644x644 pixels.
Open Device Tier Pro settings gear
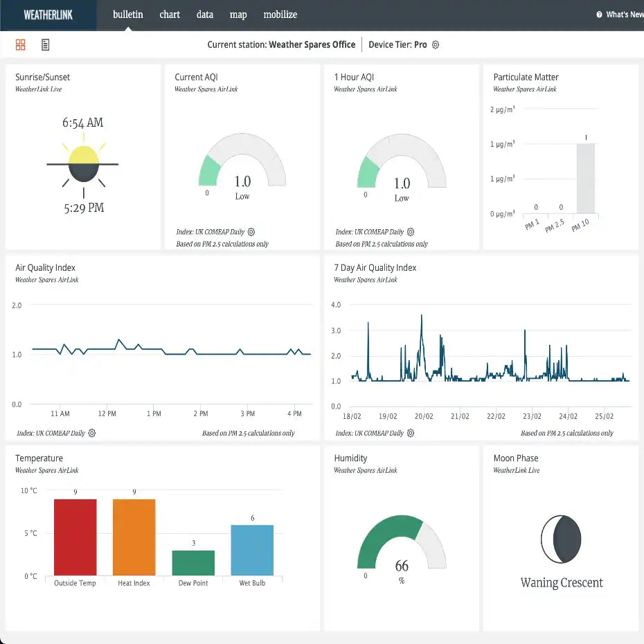click(436, 45)
